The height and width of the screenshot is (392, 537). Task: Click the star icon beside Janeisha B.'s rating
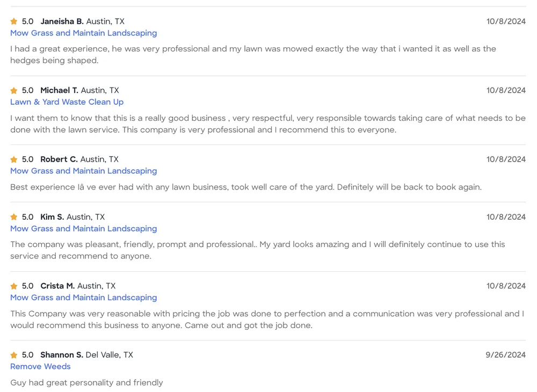click(x=14, y=21)
